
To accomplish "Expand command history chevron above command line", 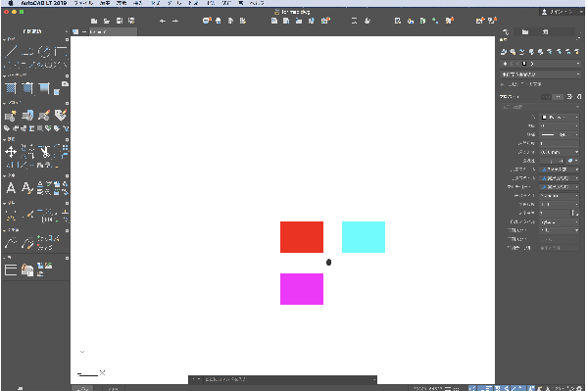I will point(82,352).
